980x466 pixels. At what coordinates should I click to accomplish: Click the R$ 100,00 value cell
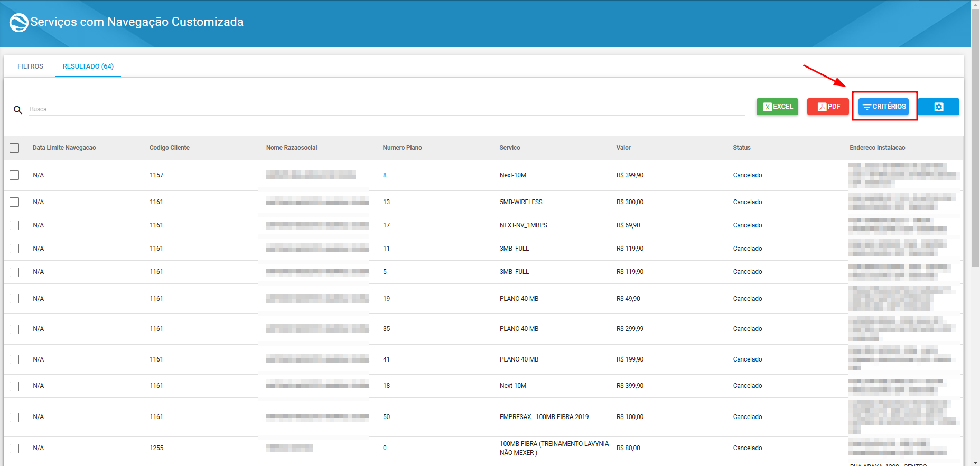pyautogui.click(x=630, y=417)
